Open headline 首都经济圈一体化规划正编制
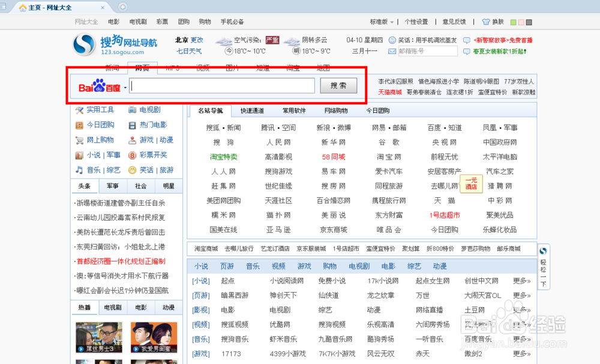 click(x=121, y=261)
